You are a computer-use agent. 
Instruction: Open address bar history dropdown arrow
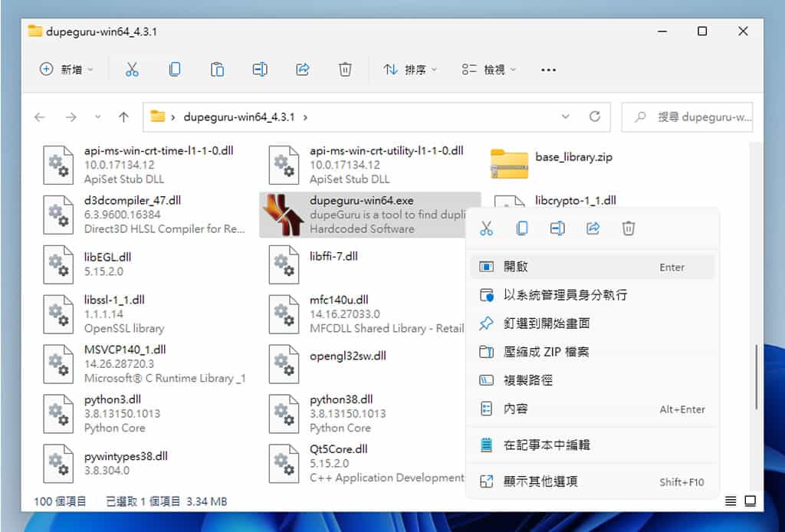click(x=565, y=117)
